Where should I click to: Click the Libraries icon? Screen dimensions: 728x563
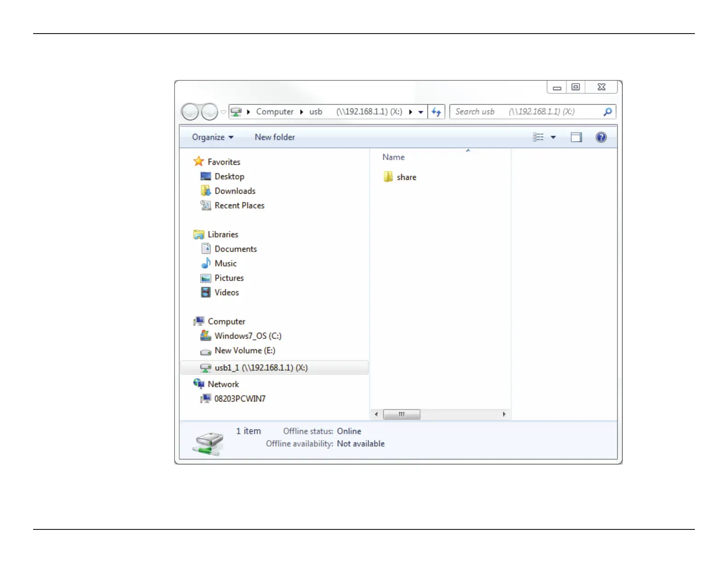point(199,235)
